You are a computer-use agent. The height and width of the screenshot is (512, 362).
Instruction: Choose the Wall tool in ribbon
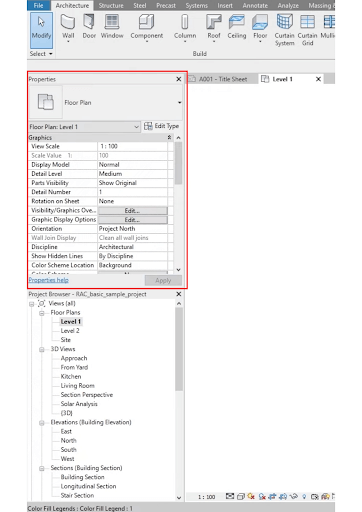(68, 28)
